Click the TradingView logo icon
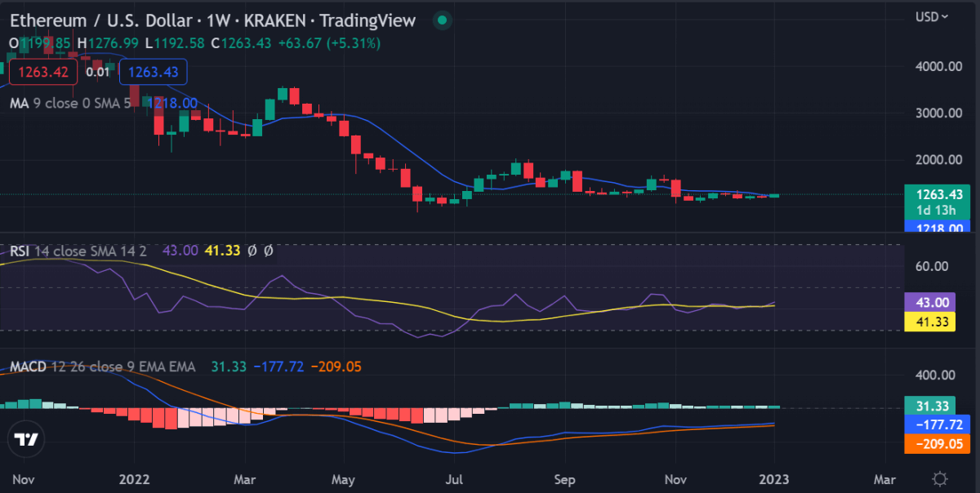The width and height of the screenshot is (980, 493). pos(27,438)
